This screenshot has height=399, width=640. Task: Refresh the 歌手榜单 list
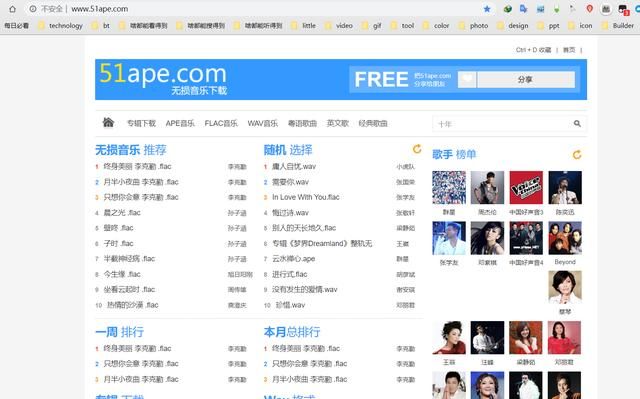point(577,155)
